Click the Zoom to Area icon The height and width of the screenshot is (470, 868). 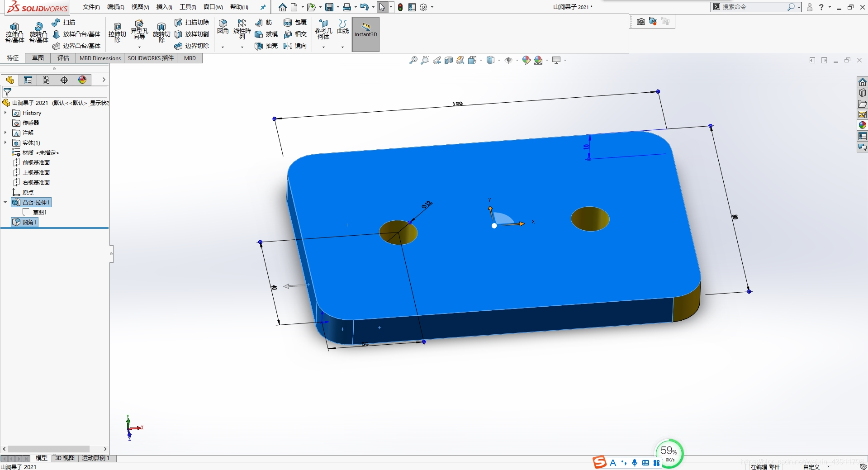pyautogui.click(x=425, y=60)
